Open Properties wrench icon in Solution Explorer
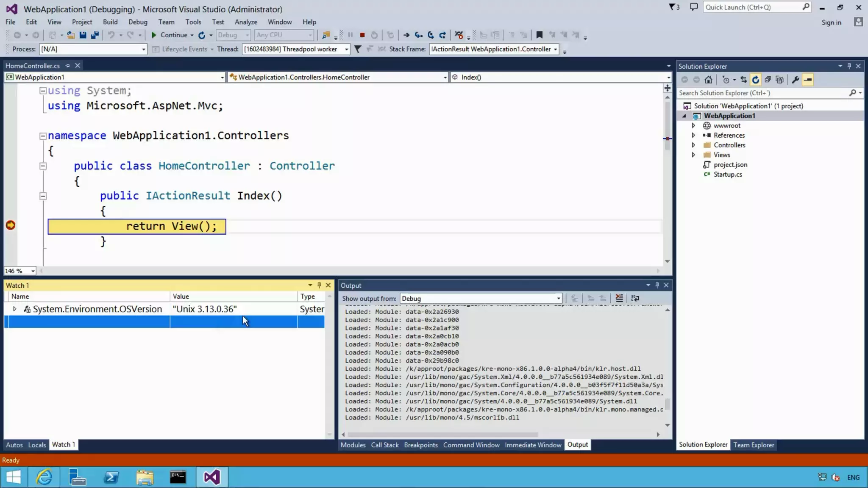The height and width of the screenshot is (488, 868). click(x=796, y=80)
